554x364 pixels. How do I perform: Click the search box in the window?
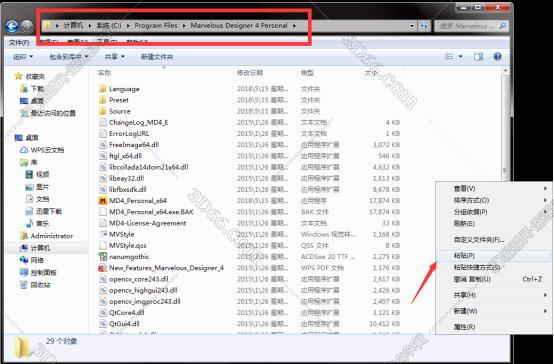pyautogui.click(x=466, y=26)
